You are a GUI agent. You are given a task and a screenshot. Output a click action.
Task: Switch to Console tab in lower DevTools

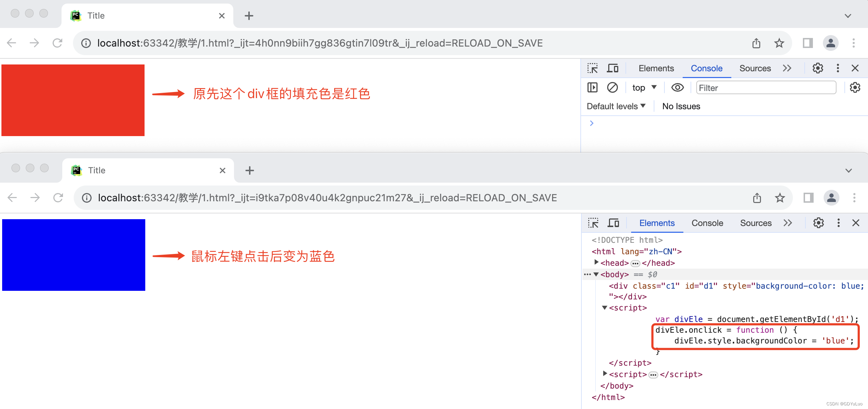click(707, 223)
